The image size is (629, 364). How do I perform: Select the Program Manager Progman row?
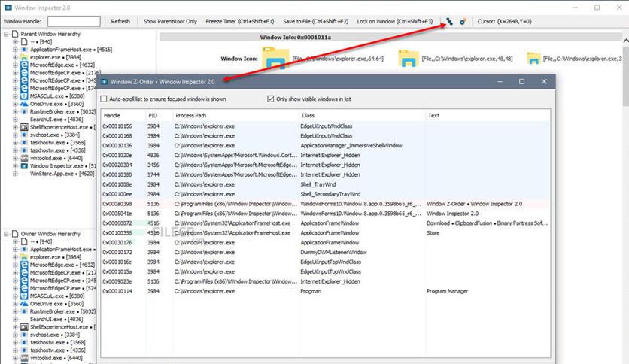click(325, 291)
